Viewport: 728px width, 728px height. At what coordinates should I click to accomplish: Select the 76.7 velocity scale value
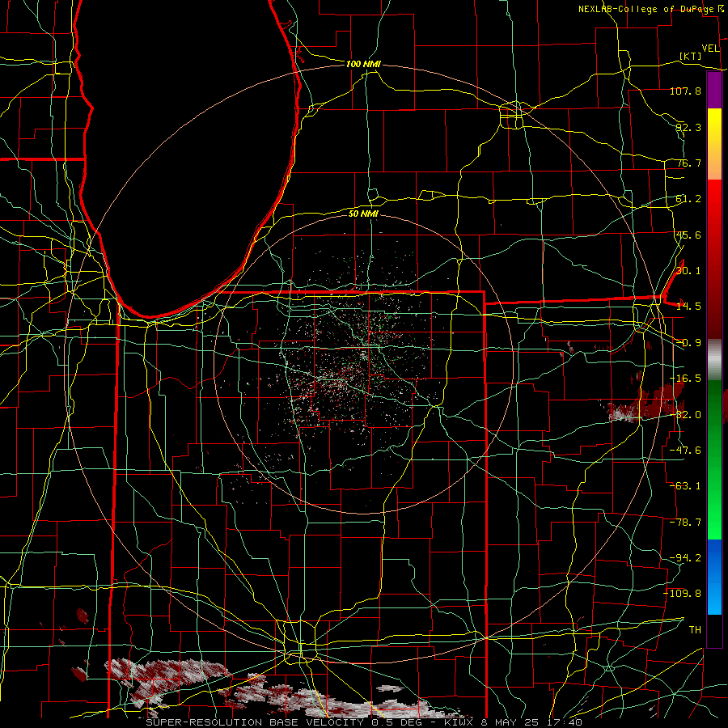[x=688, y=163]
